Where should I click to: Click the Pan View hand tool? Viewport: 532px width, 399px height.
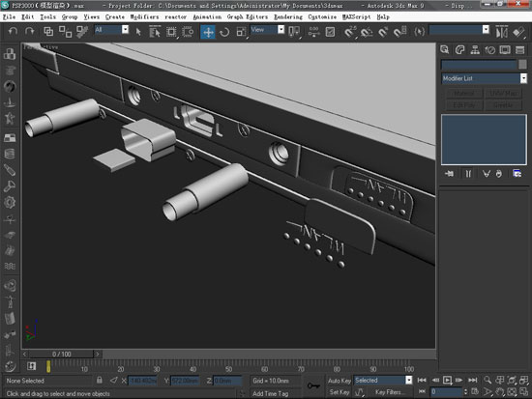499,392
